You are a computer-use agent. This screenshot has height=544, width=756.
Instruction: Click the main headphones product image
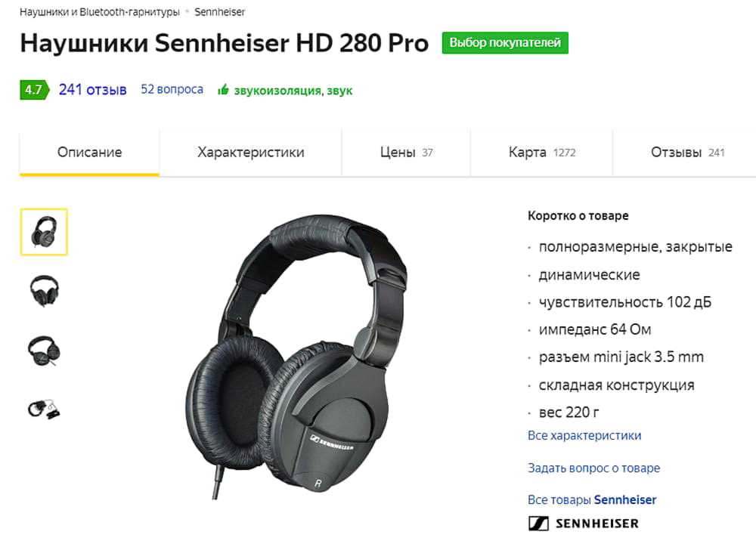[x=296, y=357]
